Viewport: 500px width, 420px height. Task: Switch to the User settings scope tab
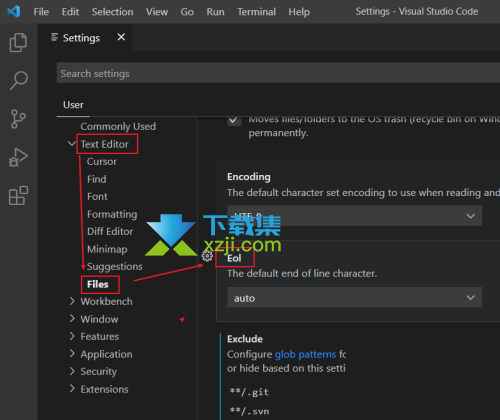pos(73,105)
